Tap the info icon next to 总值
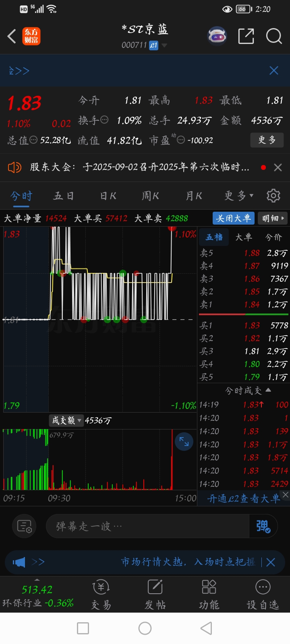The image size is (290, 644). (x=33, y=140)
